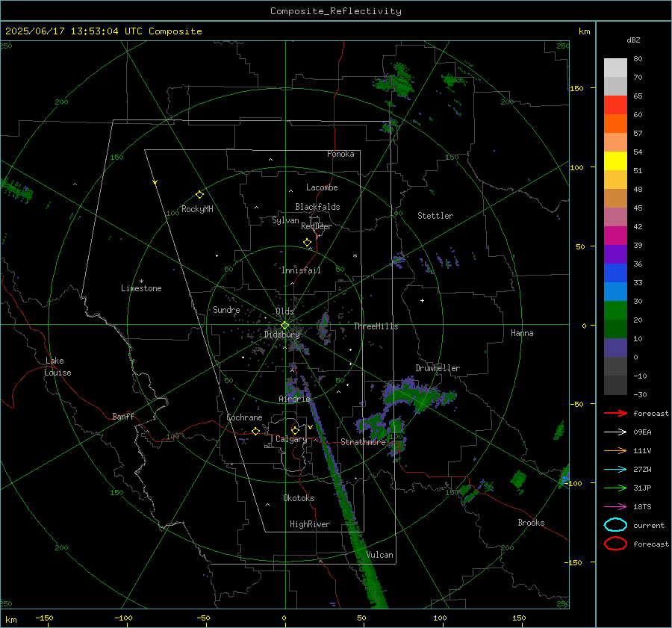This screenshot has height=628, width=672.
Task: Click the Hanna label on the map
Action: point(522,333)
